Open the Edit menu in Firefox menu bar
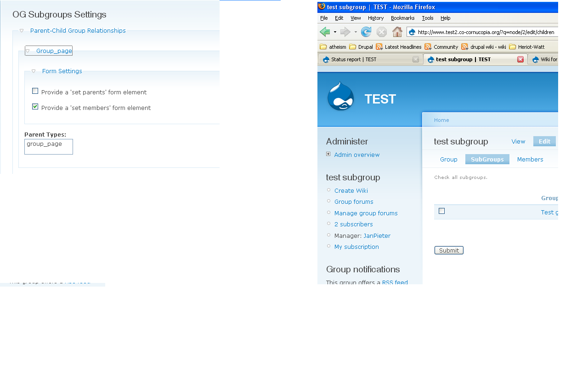The image size is (588, 368). click(x=339, y=18)
